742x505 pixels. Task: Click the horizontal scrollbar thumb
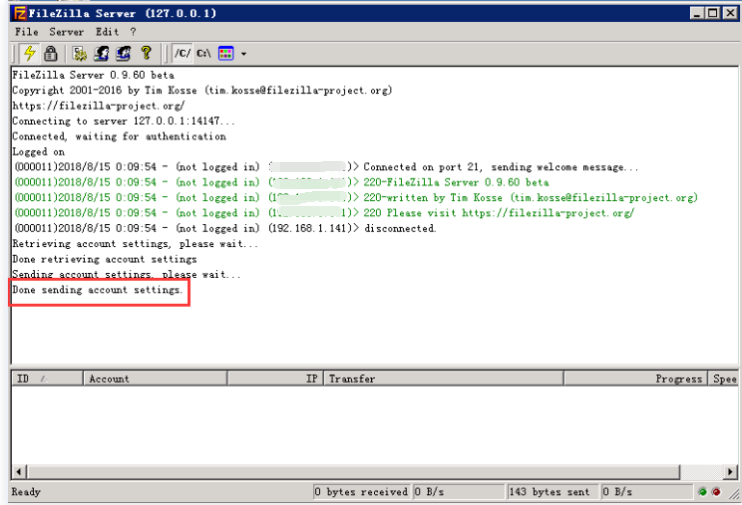(x=353, y=471)
